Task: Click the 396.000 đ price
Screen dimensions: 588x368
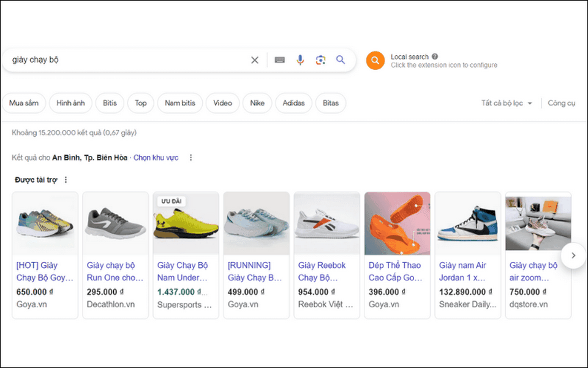Action: (387, 292)
